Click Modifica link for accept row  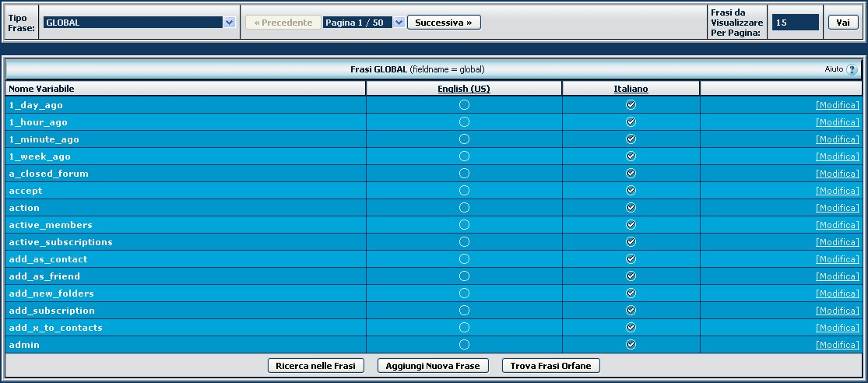pos(837,191)
